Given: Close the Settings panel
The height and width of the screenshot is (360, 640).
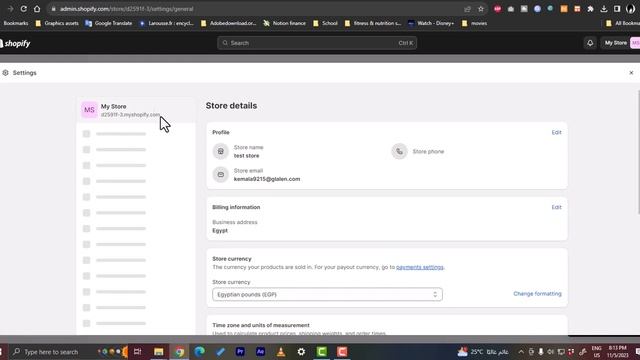Looking at the screenshot, I should [631, 73].
